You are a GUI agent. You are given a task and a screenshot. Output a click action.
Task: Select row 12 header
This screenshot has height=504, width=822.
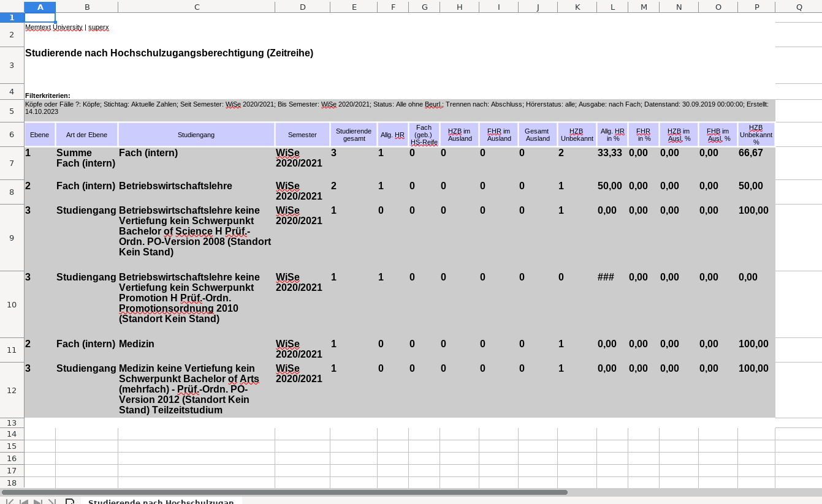coord(12,390)
